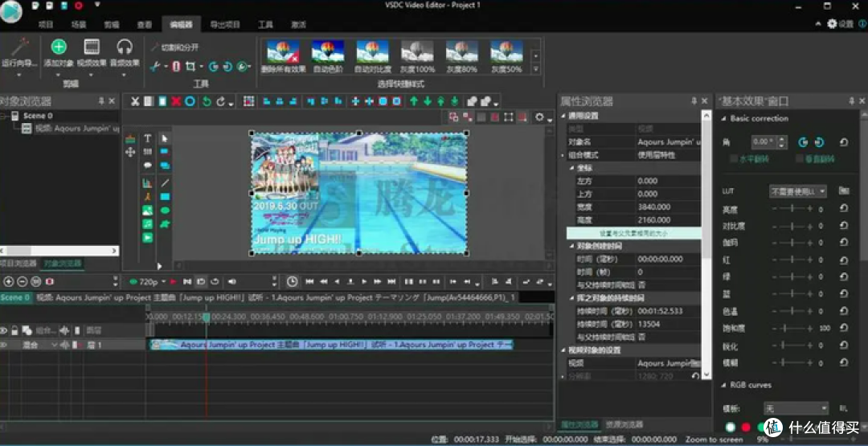Adjust the brightness slider
Screen dimensions: 868x446
click(792, 209)
